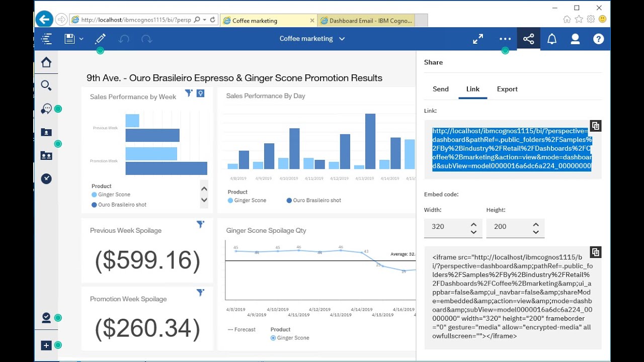Enter fullscreen with the expand icon
The width and height of the screenshot is (644, 362).
478,39
